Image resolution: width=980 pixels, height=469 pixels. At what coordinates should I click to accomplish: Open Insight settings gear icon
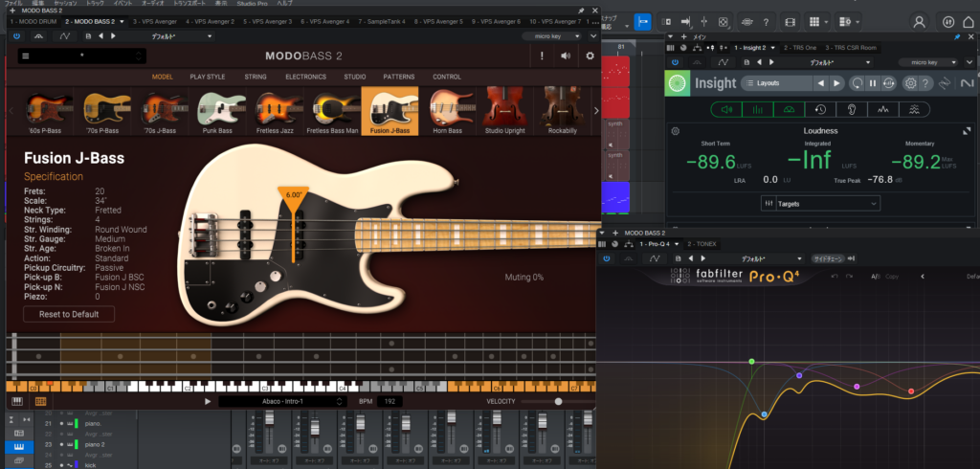pos(911,83)
